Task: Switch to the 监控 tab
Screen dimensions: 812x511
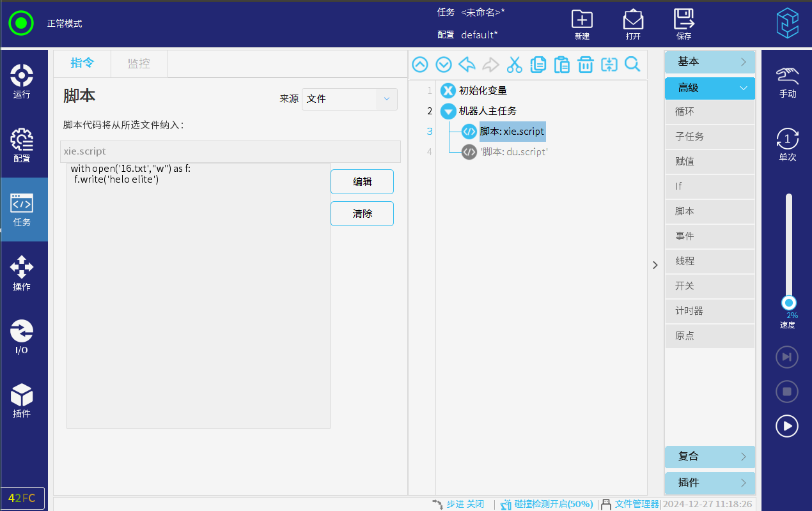Action: pyautogui.click(x=139, y=63)
